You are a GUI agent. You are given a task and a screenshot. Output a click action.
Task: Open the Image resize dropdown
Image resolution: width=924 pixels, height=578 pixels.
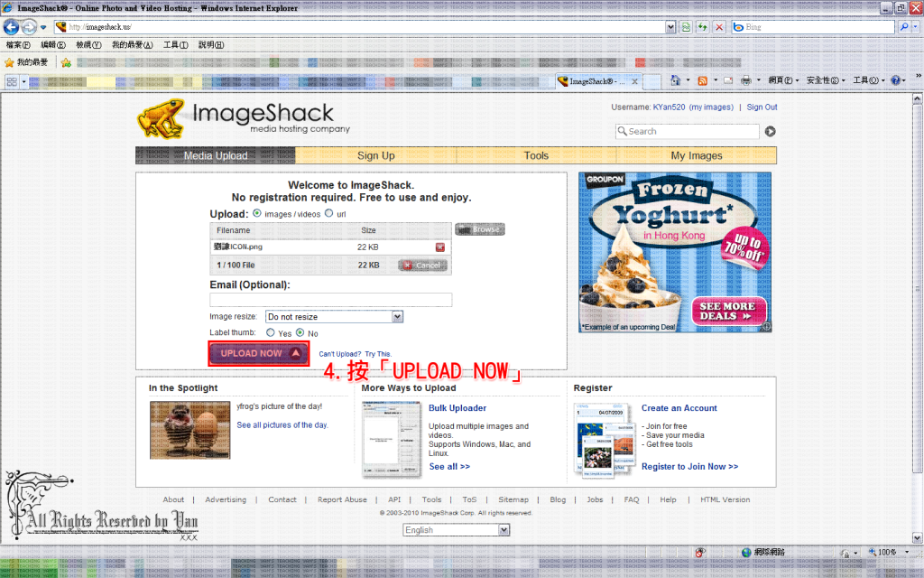tap(334, 317)
